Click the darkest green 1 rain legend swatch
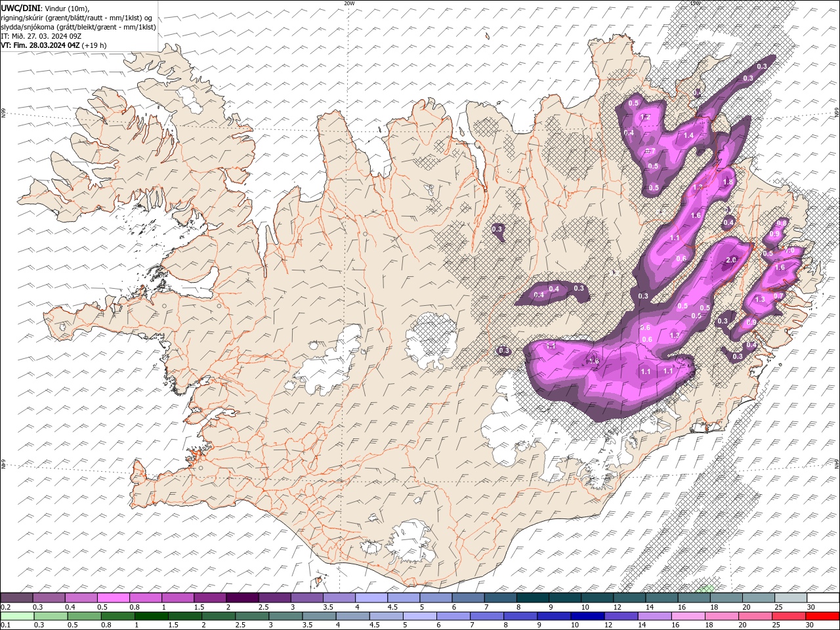The image size is (840, 630). (x=151, y=616)
